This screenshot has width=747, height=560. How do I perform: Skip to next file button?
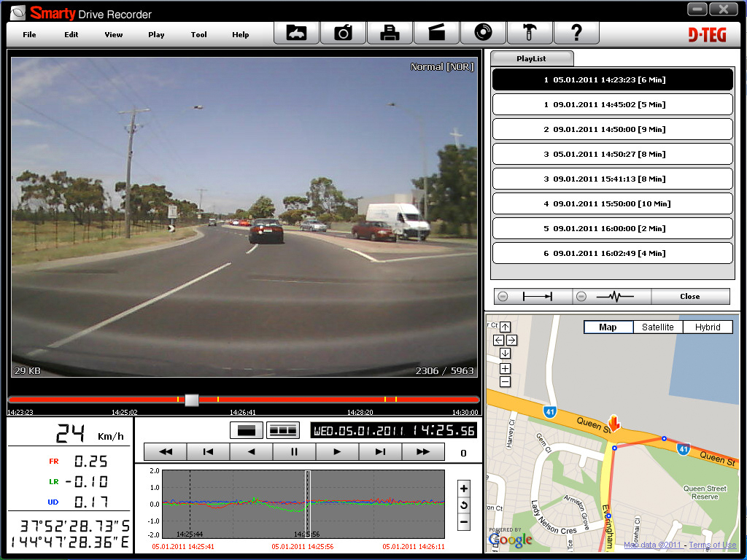pyautogui.click(x=379, y=452)
